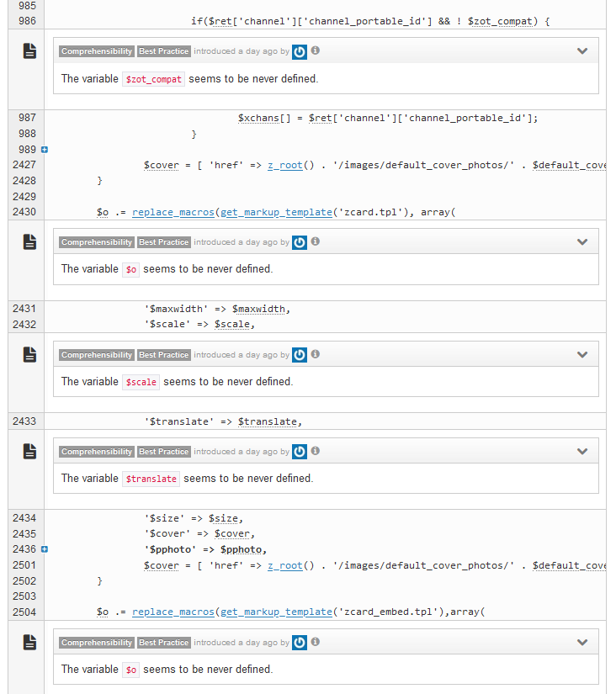
Task: Click document icon beside $scale issue
Action: (29, 355)
